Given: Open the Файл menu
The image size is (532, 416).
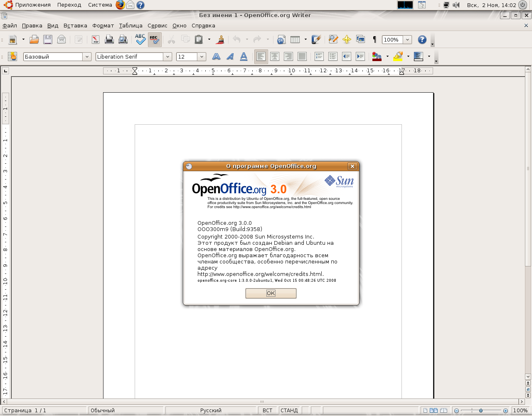Looking at the screenshot, I should 10,25.
